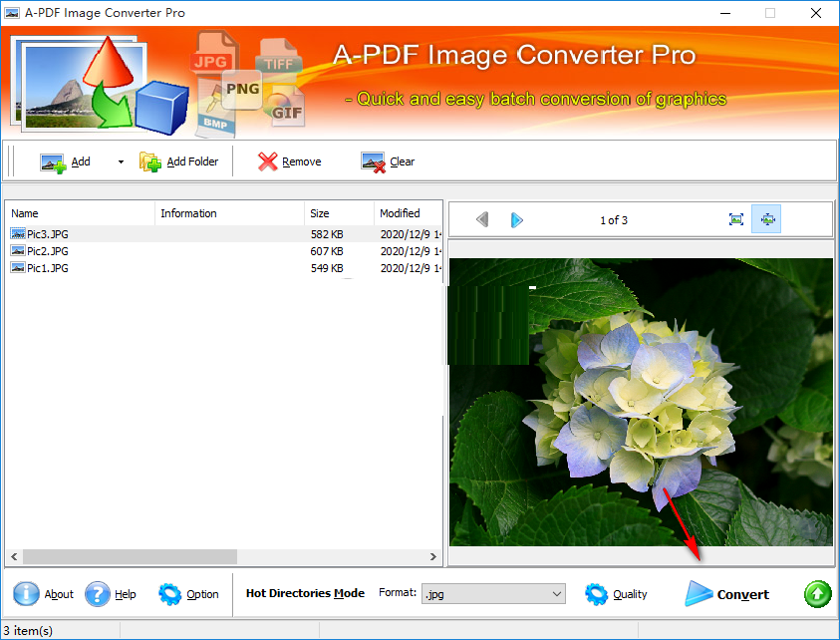Click the hydrangea preview image
Screen dimensions: 840x640
tap(642, 402)
